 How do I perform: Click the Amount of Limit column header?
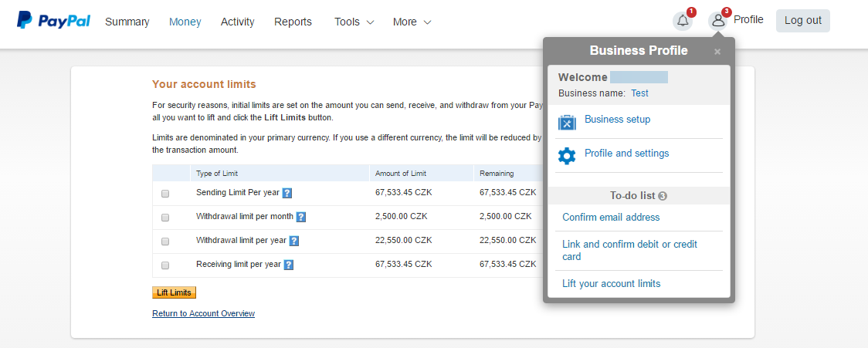[401, 173]
